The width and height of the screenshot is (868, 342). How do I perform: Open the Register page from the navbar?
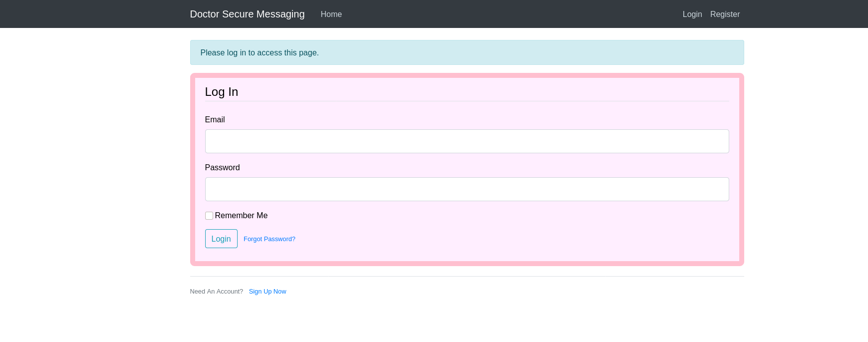tap(725, 14)
